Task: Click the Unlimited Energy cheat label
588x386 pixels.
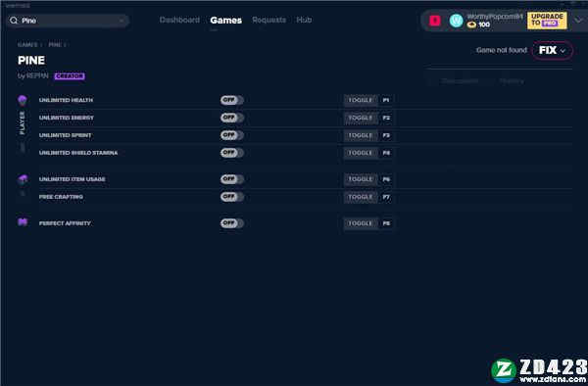Action: point(67,118)
